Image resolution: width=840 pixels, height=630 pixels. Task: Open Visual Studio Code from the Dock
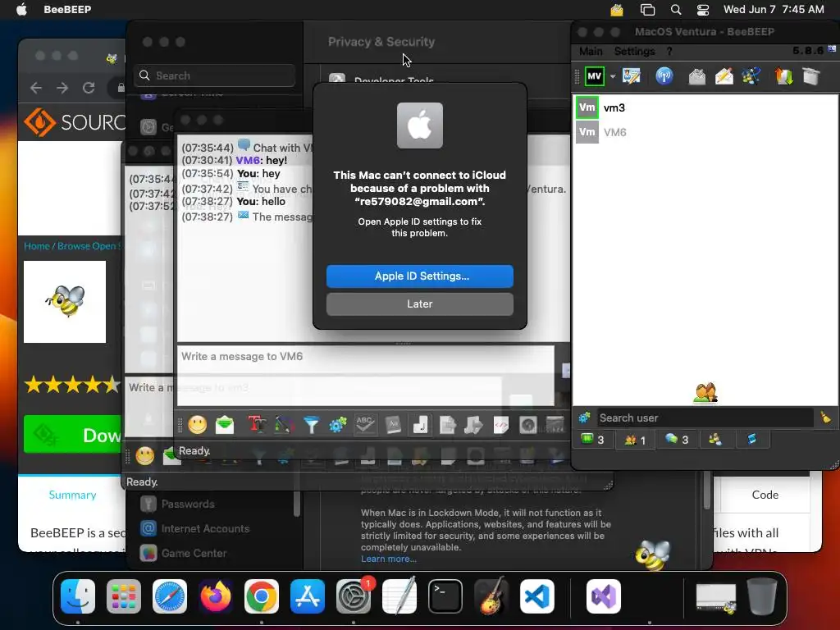[x=536, y=596]
